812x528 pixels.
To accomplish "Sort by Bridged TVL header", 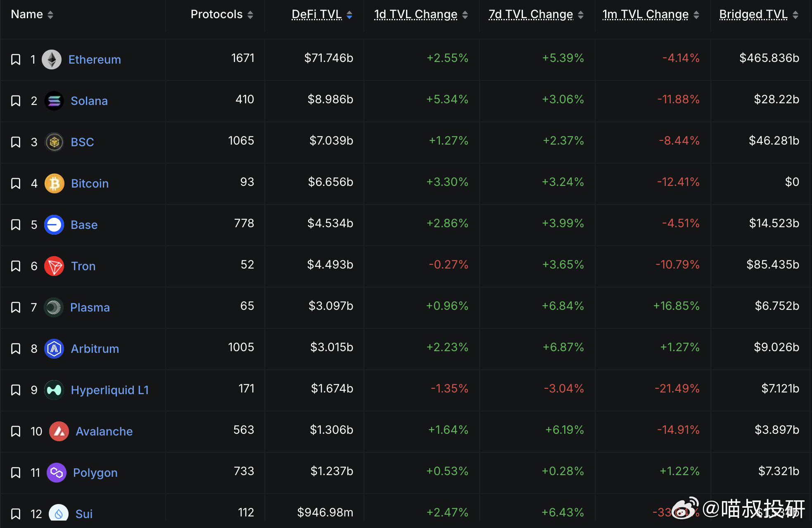I will pos(753,14).
